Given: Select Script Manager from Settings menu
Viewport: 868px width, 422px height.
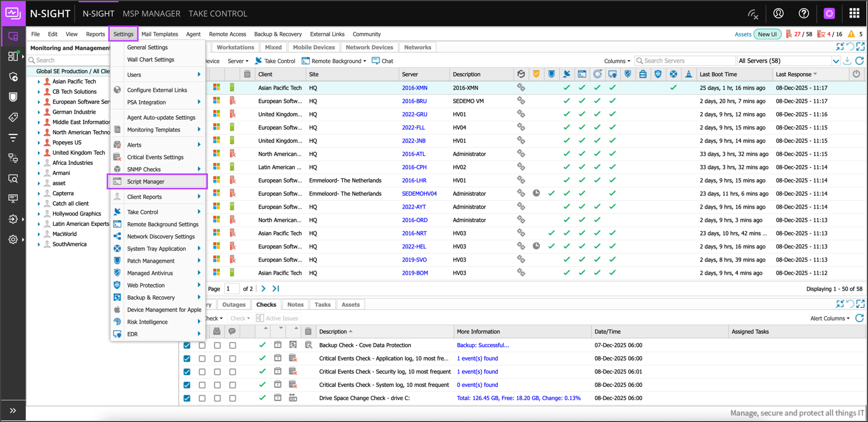Looking at the screenshot, I should (146, 181).
